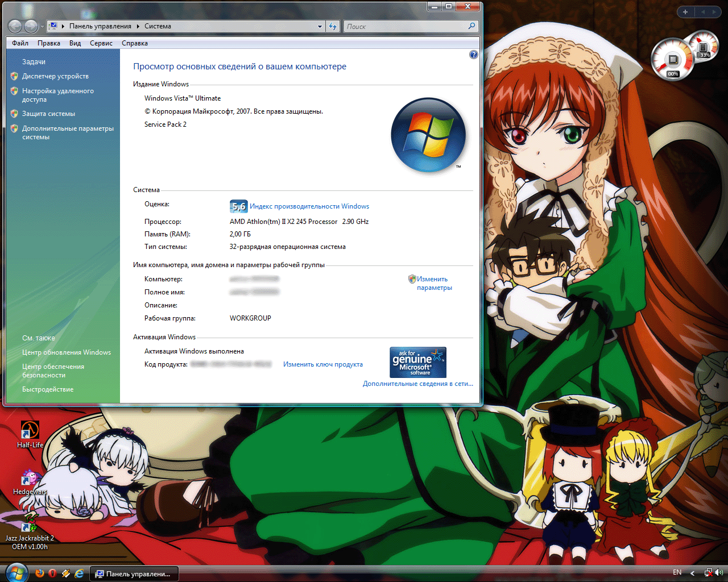This screenshot has width=728, height=582.
Task: Launch Firefox from the Quick Launch bar
Action: click(39, 573)
